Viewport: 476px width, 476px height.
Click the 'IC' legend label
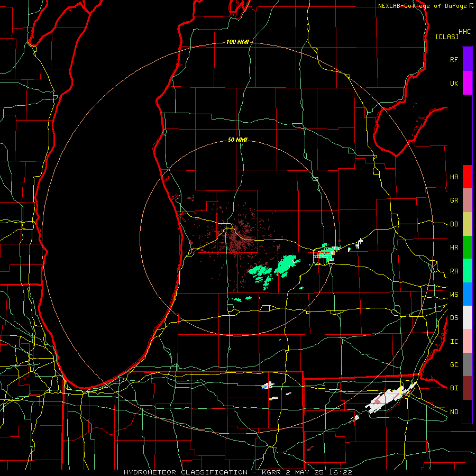point(454,342)
